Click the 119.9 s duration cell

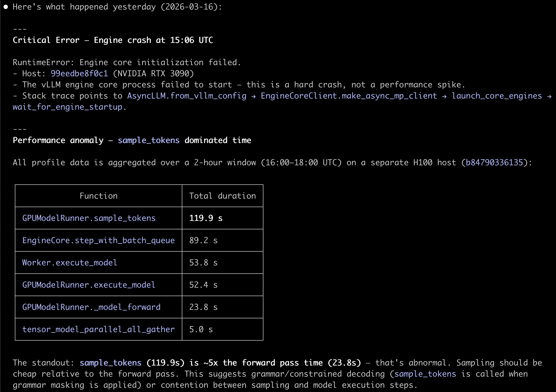pos(206,218)
